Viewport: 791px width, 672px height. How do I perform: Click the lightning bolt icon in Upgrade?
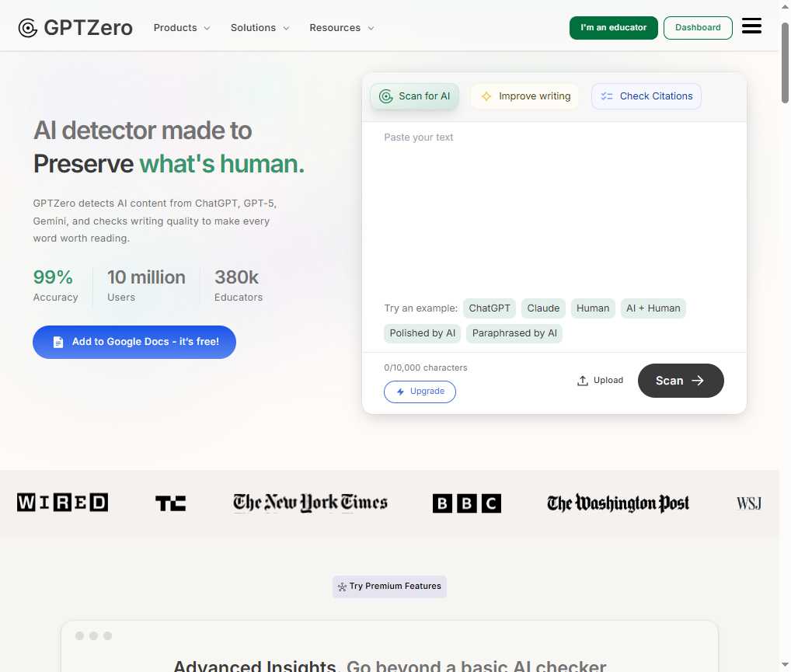399,392
